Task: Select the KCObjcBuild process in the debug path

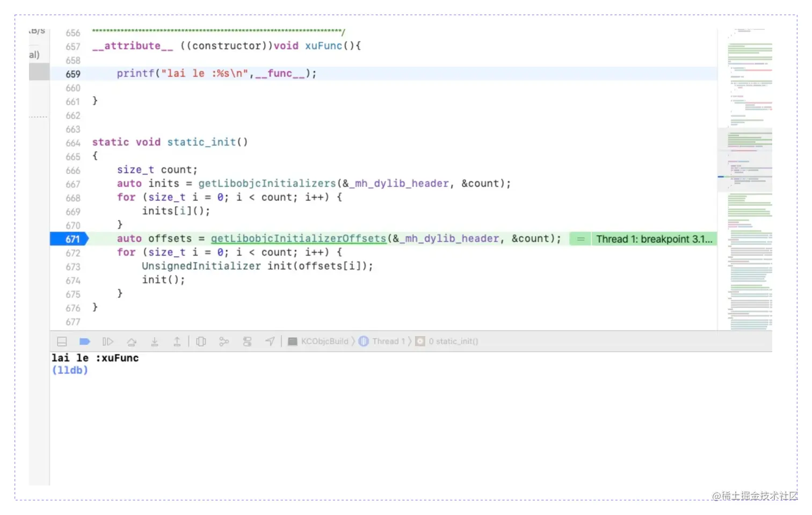Action: click(318, 342)
